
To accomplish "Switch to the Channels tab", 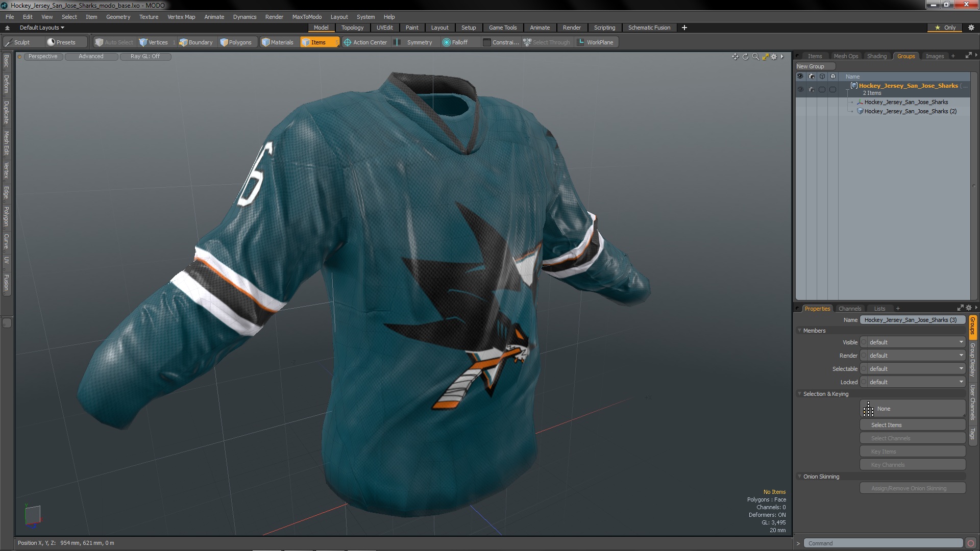I will [849, 309].
